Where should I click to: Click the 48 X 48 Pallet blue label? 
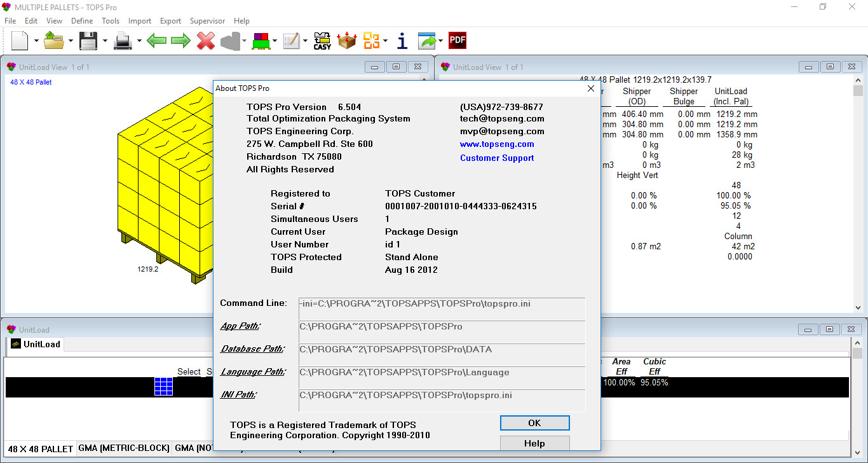click(x=31, y=82)
